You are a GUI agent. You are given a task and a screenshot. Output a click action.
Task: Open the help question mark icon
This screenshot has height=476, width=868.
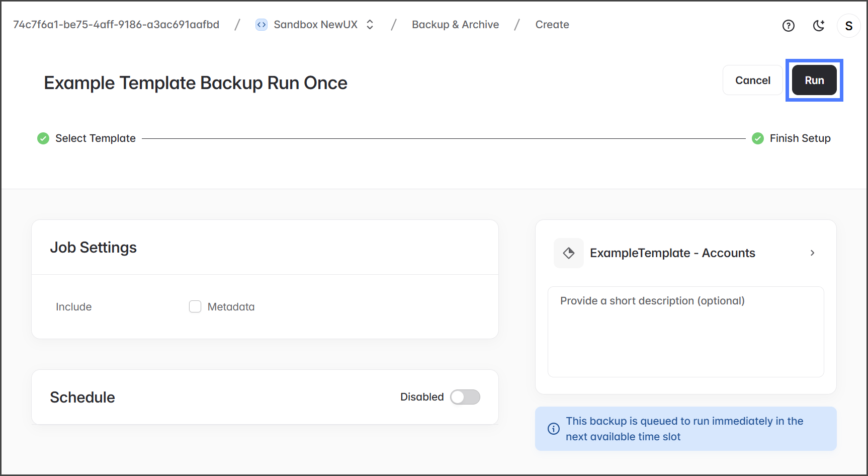pos(788,26)
